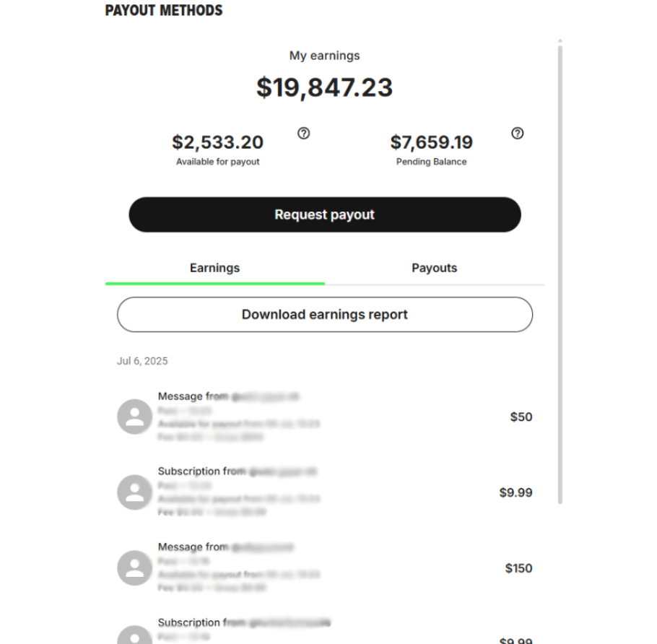Click help icon beside Pending Balance
The height and width of the screenshot is (644, 657).
pyautogui.click(x=517, y=134)
